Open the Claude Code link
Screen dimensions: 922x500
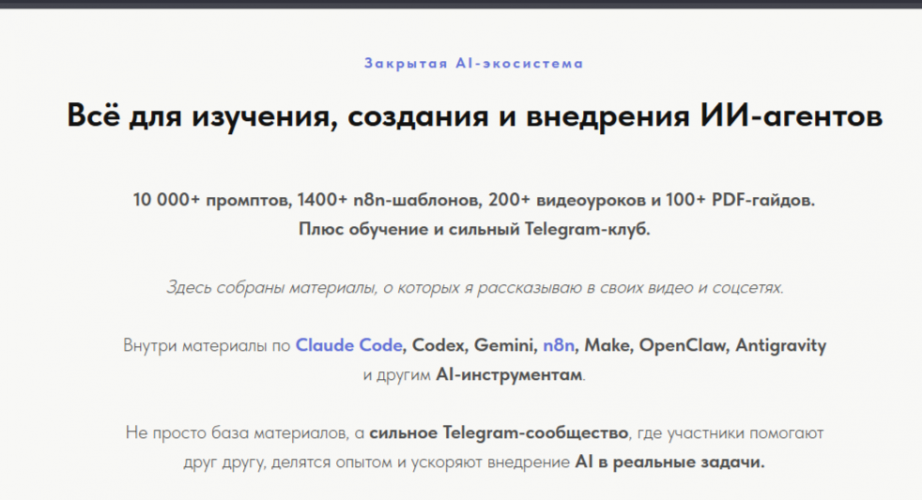point(349,346)
